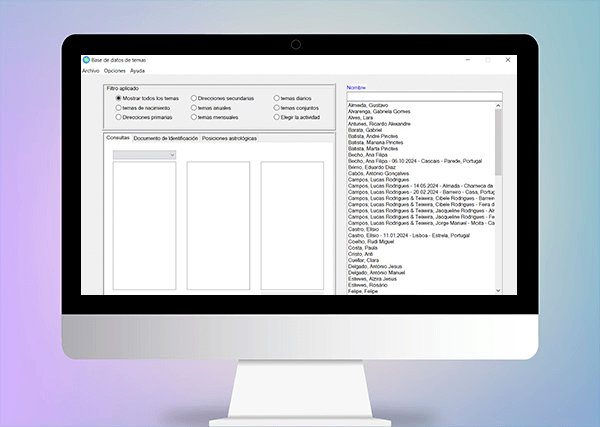Open the Opciones menu
This screenshot has height=427, width=600.
[x=115, y=71]
